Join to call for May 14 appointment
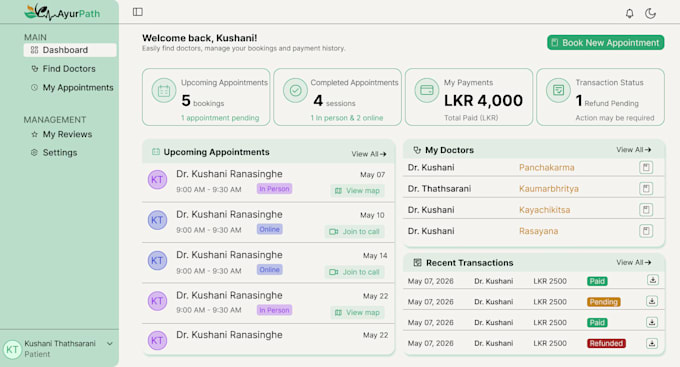 [354, 272]
